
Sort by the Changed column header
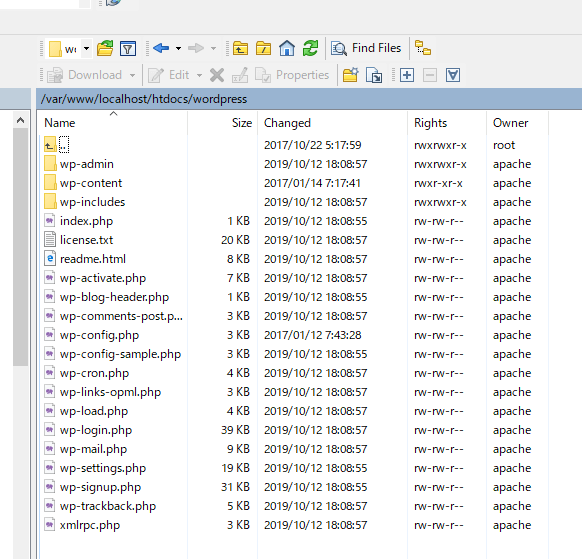(x=333, y=123)
